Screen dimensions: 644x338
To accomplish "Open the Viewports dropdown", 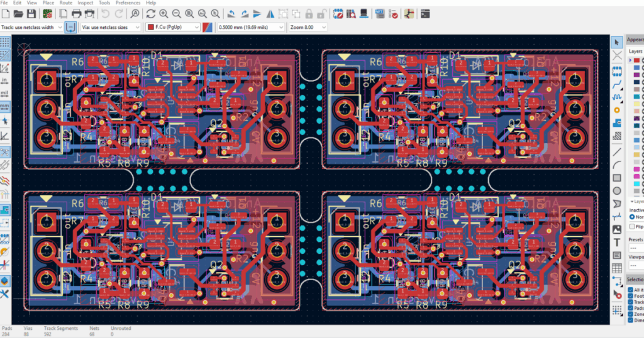I will 636,265.
